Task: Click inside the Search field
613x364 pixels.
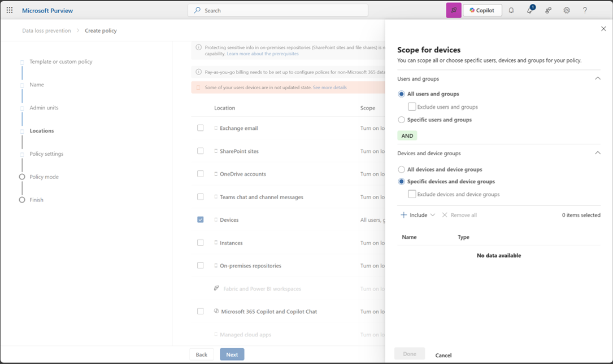Action: [277, 10]
